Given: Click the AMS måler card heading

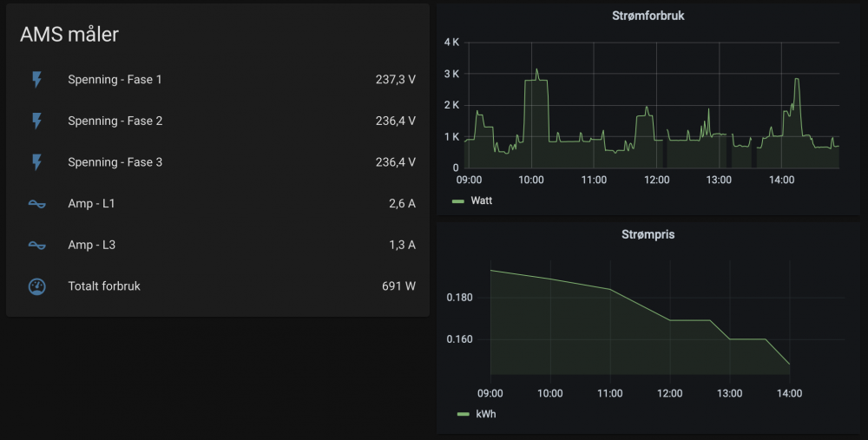Looking at the screenshot, I should (x=69, y=34).
